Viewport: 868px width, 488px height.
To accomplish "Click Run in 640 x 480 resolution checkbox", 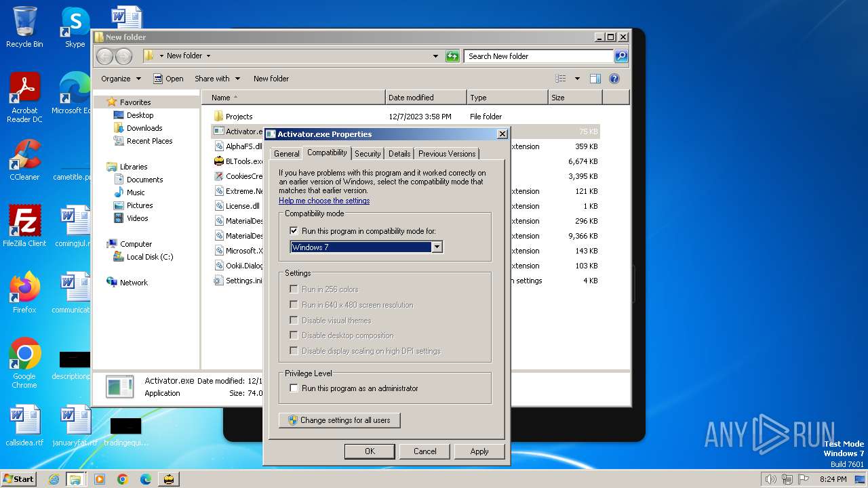I will click(294, 305).
